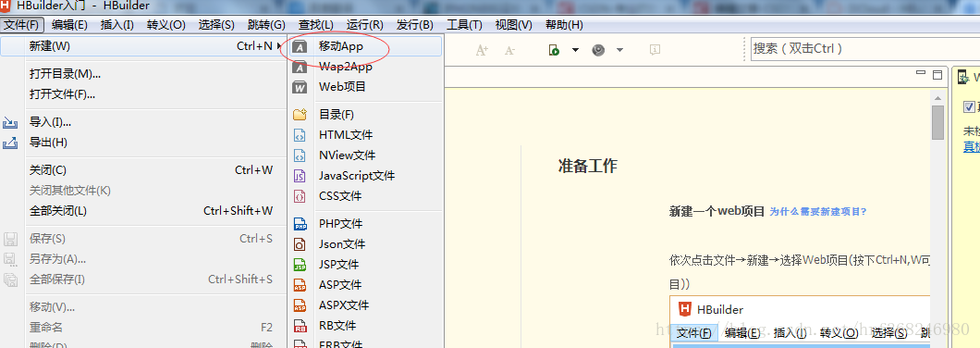This screenshot has height=348, width=980.
Task: Click the increase font size A+ icon
Action: [x=482, y=50]
